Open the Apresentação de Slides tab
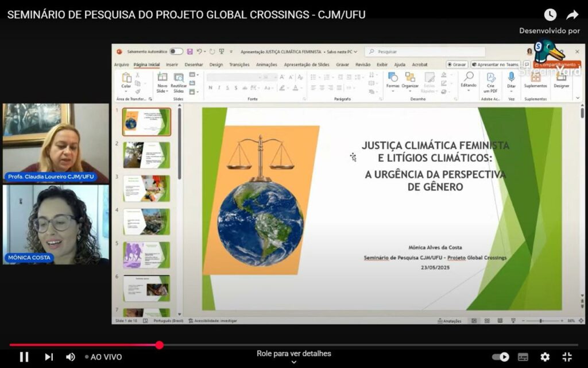 pyautogui.click(x=307, y=64)
